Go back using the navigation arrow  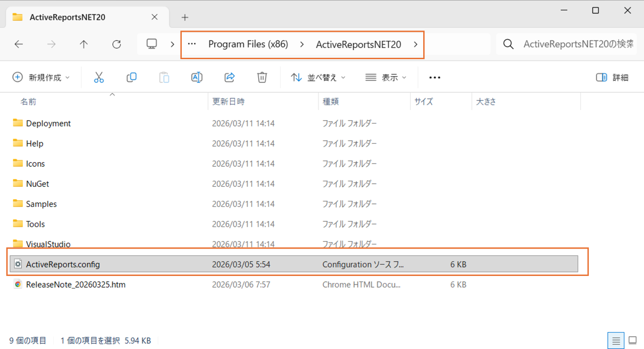(18, 44)
